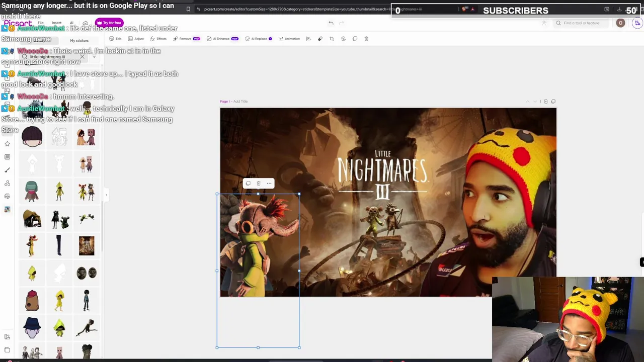Click the toolbar duplicate icon

click(x=355, y=39)
